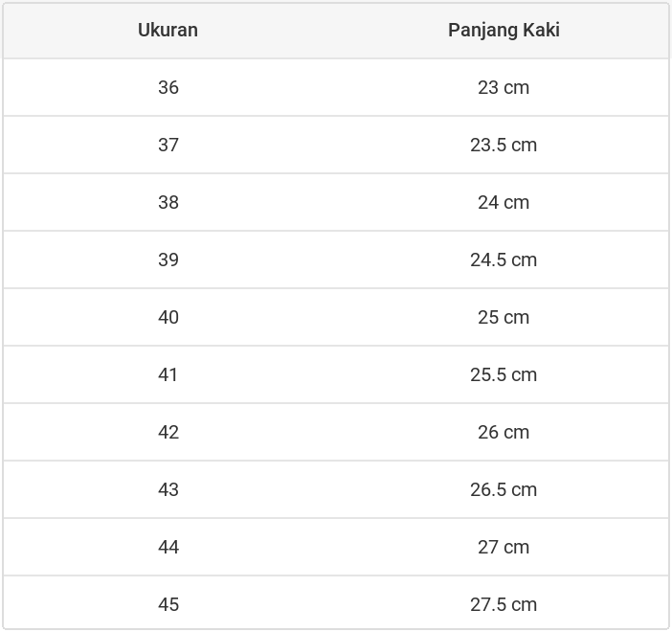Click the 27.5 cm cell
This screenshot has height=632, width=672.
[x=504, y=604]
